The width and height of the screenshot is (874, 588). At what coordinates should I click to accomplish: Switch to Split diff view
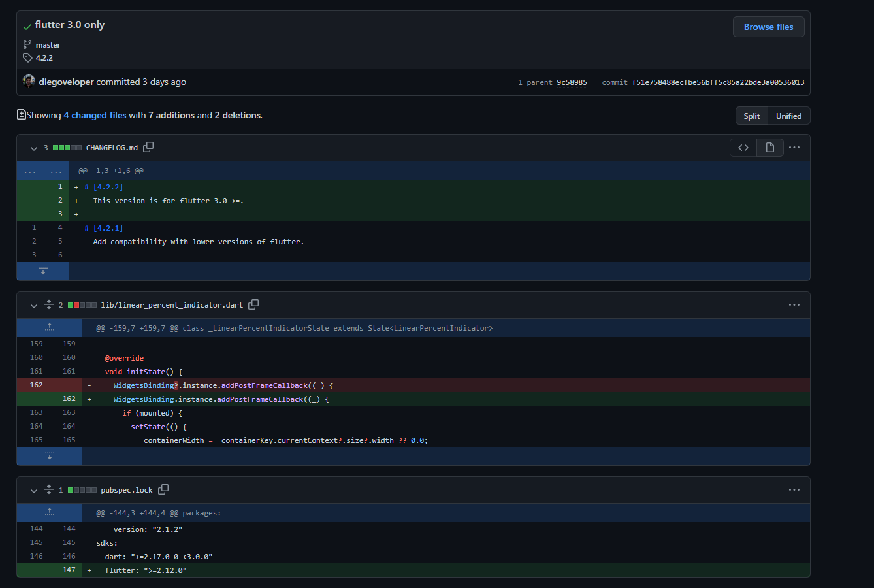click(x=752, y=116)
